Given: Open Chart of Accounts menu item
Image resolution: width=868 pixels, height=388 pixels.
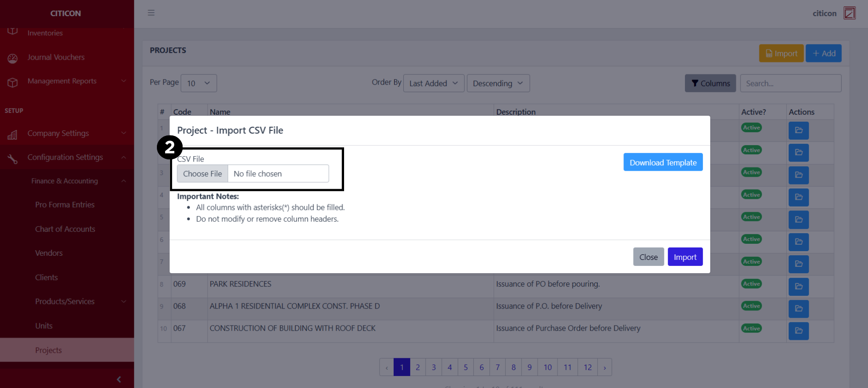Looking at the screenshot, I should point(65,229).
